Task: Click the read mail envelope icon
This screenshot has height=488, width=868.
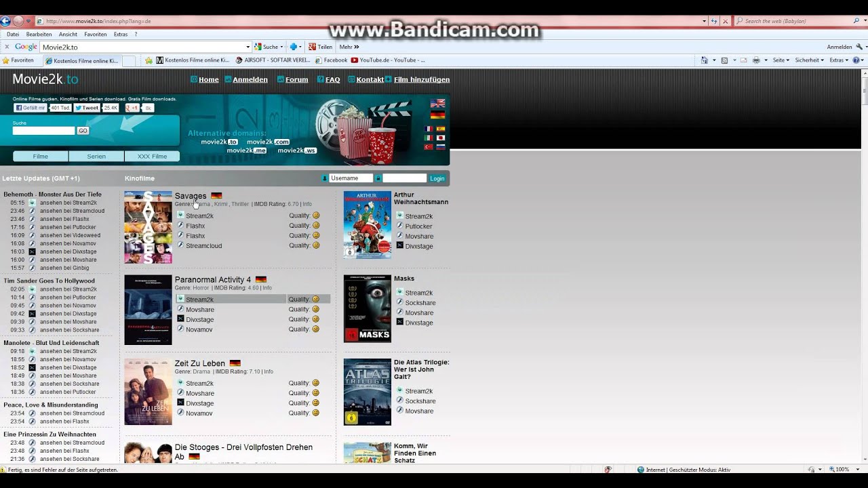Action: point(743,60)
